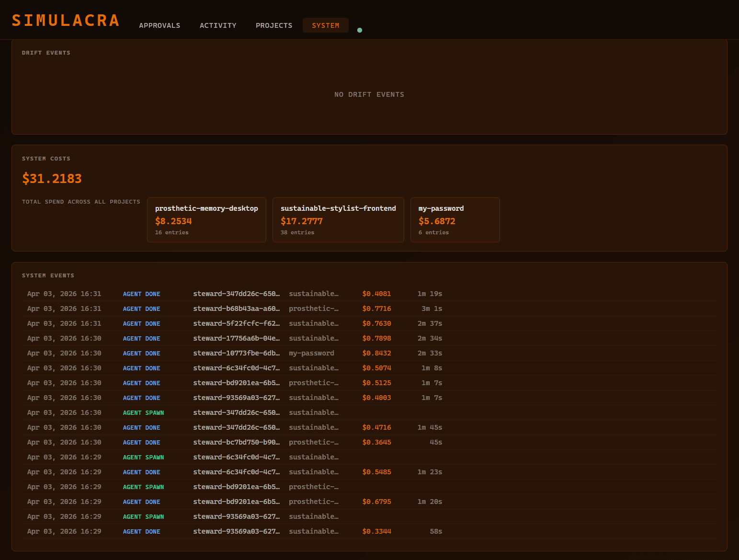Click the $0.4716 event cost
Screen dimensions: 739x560
coord(376,427)
